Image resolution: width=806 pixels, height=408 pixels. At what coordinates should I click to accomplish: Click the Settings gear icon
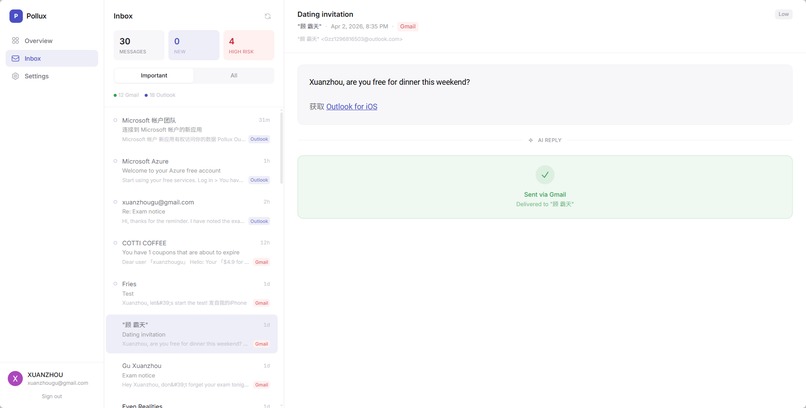[x=15, y=76]
